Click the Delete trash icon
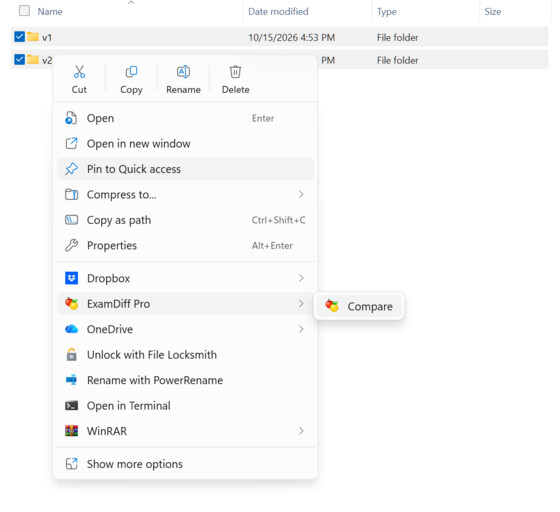The image size is (560, 512). pos(235,72)
